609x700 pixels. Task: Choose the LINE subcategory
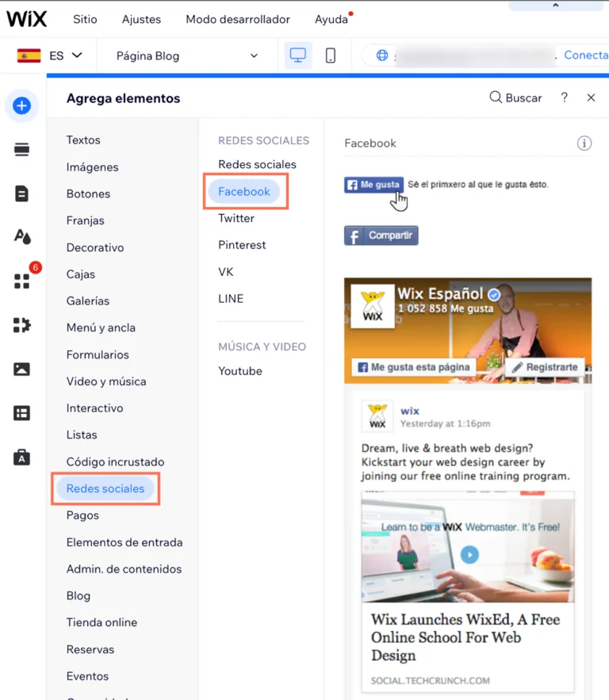click(x=231, y=299)
